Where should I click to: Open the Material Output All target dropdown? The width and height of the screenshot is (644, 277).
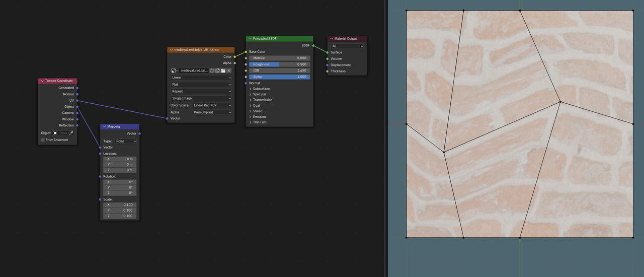coord(347,46)
